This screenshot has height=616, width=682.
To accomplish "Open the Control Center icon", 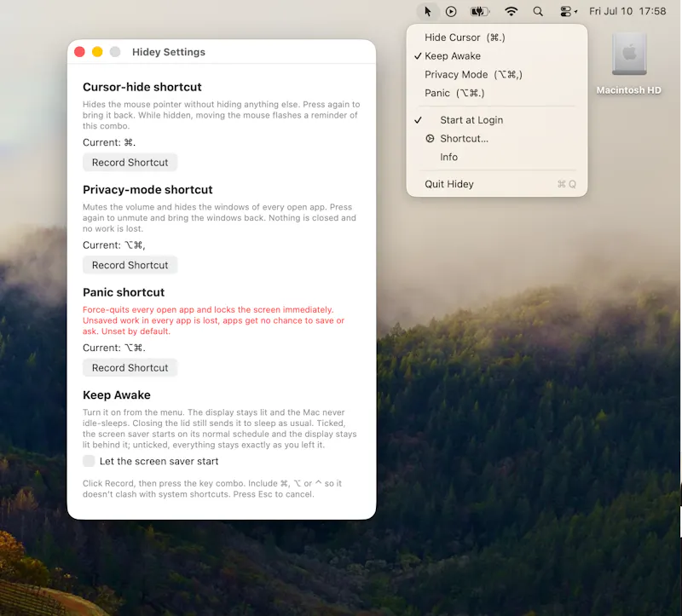I will (568, 11).
